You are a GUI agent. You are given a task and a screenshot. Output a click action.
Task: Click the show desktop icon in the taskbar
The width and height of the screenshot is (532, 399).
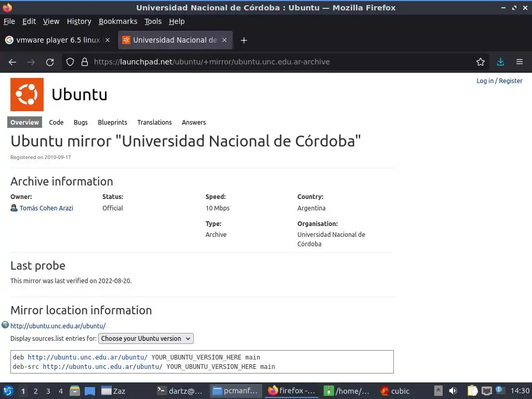tap(90, 391)
